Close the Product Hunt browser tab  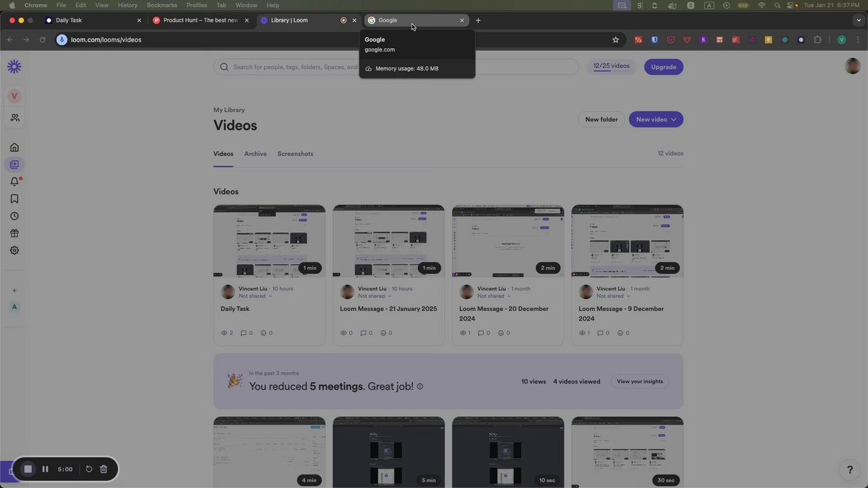click(x=246, y=20)
